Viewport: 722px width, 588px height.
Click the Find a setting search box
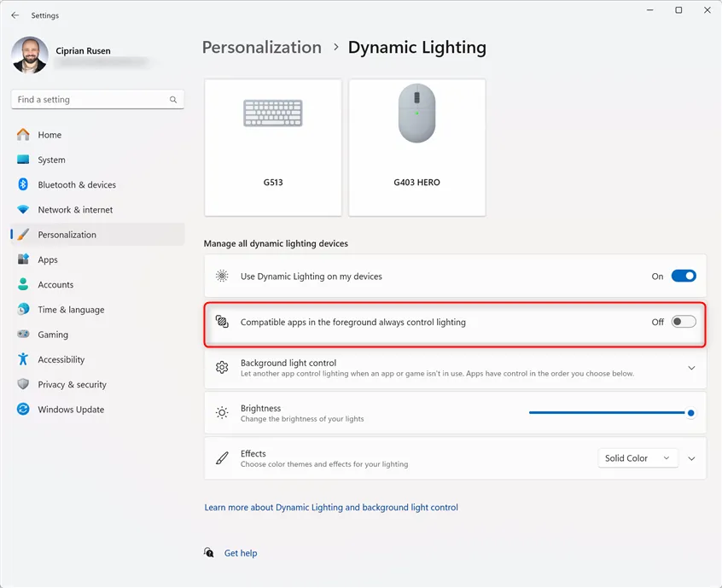pyautogui.click(x=90, y=100)
